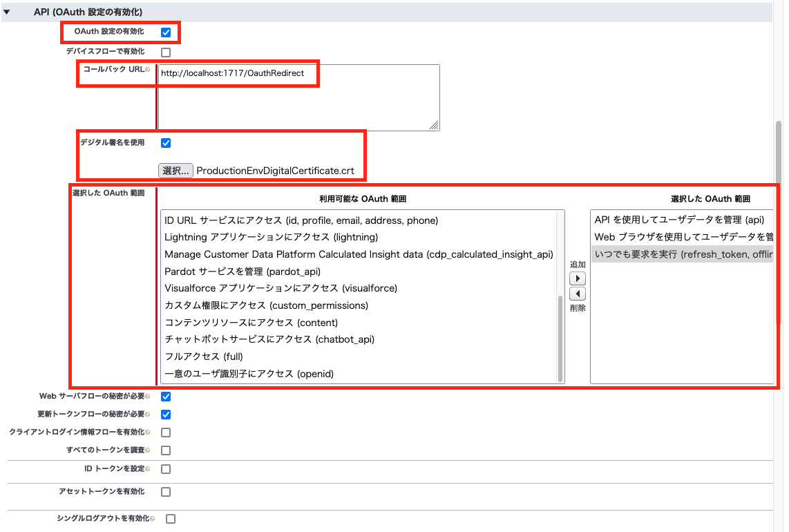
Task: Click the help icon beside コールバック URL
Action: click(x=147, y=69)
